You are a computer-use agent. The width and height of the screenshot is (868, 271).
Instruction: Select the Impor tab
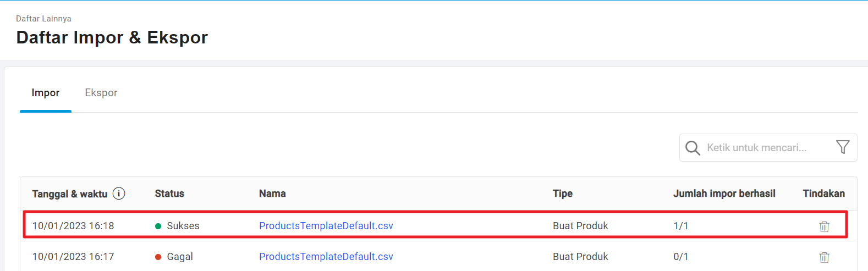(x=46, y=93)
